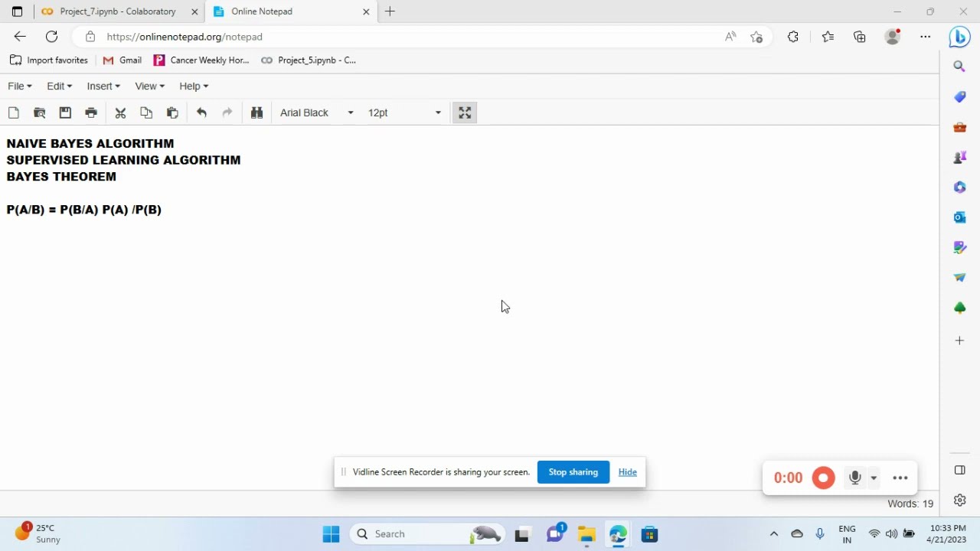Open a new browser tab
This screenshot has height=551, width=980.
coord(390,11)
